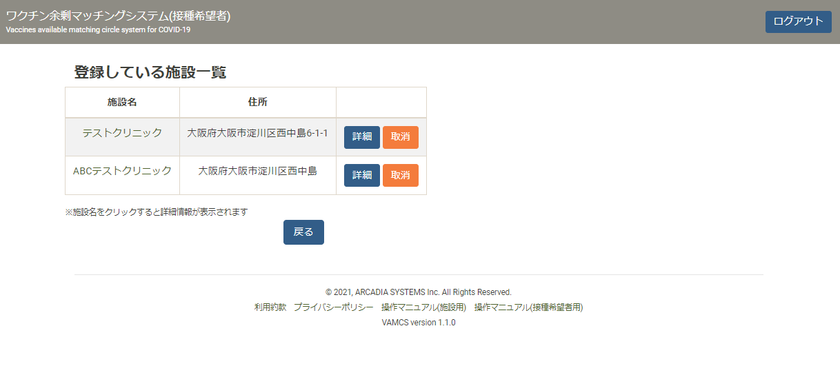Click address 大阪府大阪市淀川区西中島6-1-1
840x388 pixels.
(x=258, y=133)
